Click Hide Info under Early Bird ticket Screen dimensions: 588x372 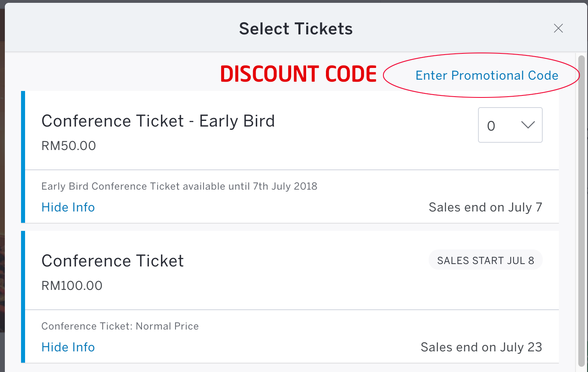coord(68,207)
